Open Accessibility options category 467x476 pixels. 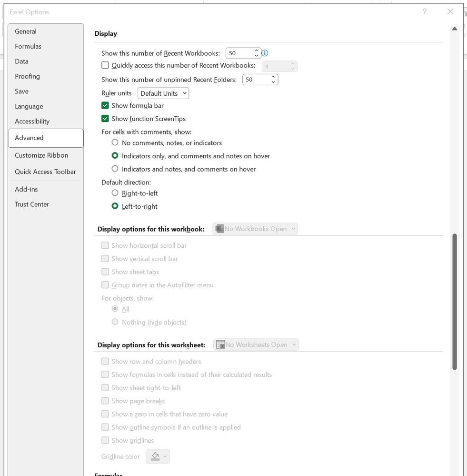coord(46,121)
